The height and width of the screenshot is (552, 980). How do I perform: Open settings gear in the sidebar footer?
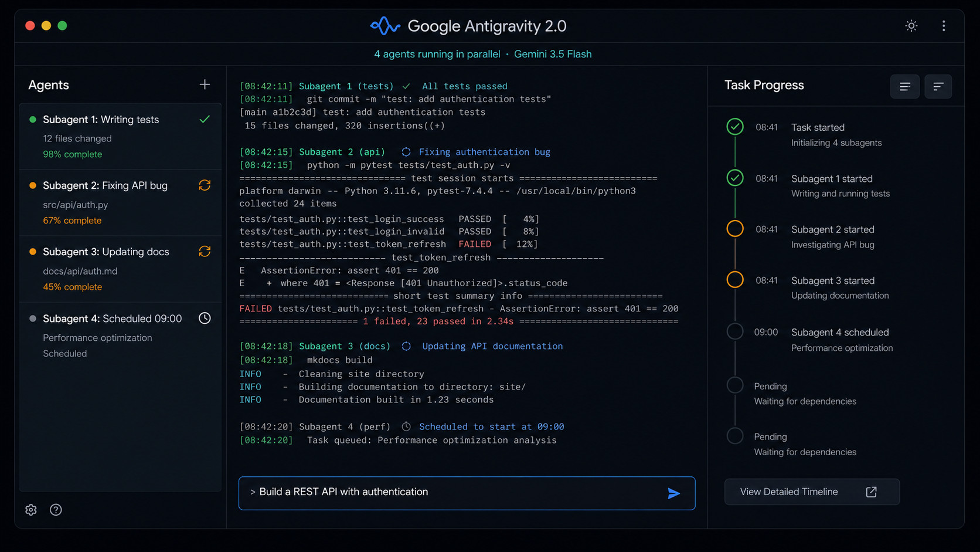(x=31, y=510)
